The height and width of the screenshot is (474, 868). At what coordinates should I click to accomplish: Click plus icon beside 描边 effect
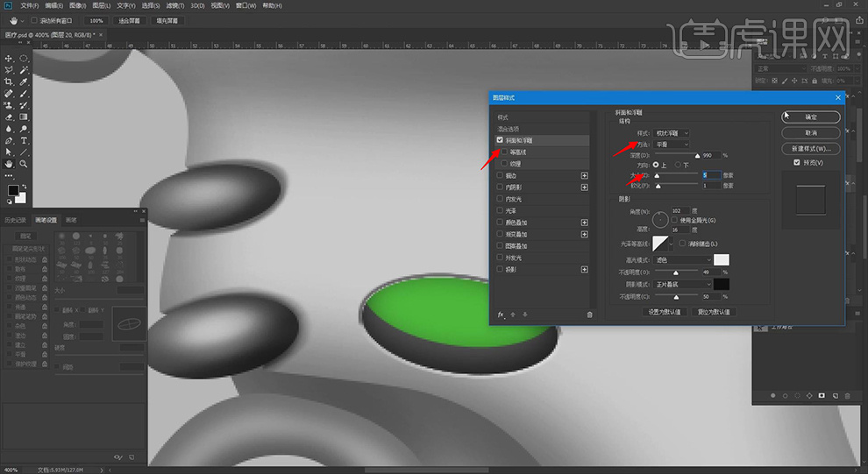pos(585,175)
